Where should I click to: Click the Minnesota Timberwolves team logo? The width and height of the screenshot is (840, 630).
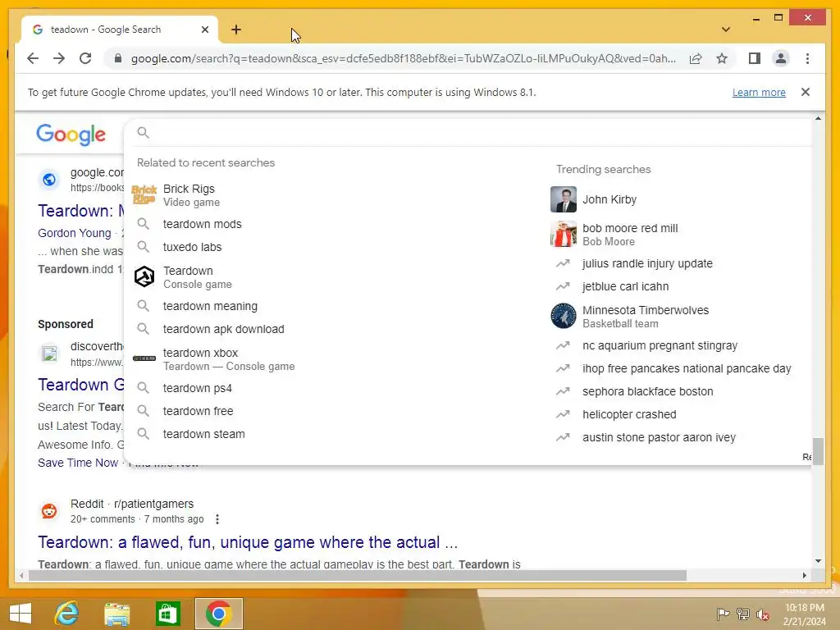[x=564, y=316]
